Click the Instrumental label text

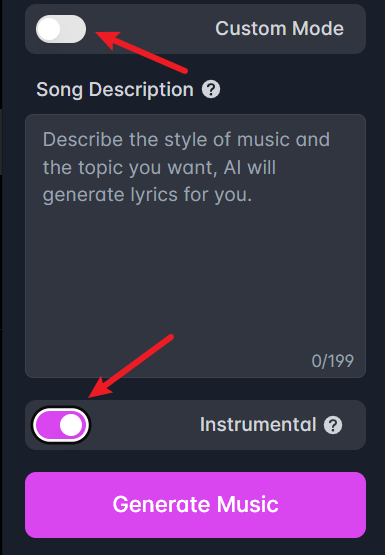(x=258, y=424)
